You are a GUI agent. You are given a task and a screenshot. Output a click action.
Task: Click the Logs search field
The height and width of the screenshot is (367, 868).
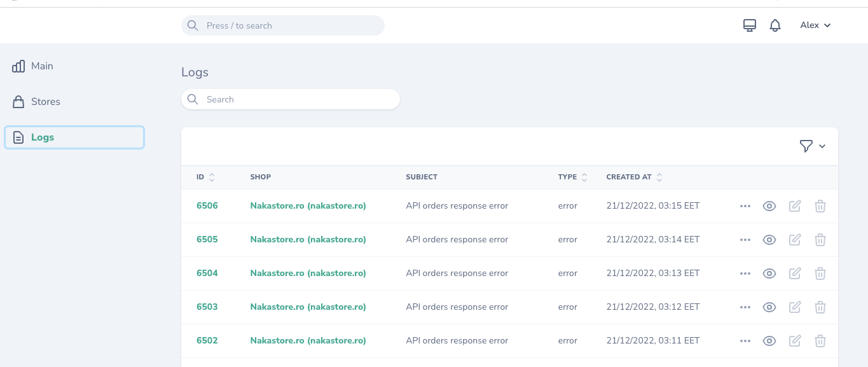click(x=291, y=99)
